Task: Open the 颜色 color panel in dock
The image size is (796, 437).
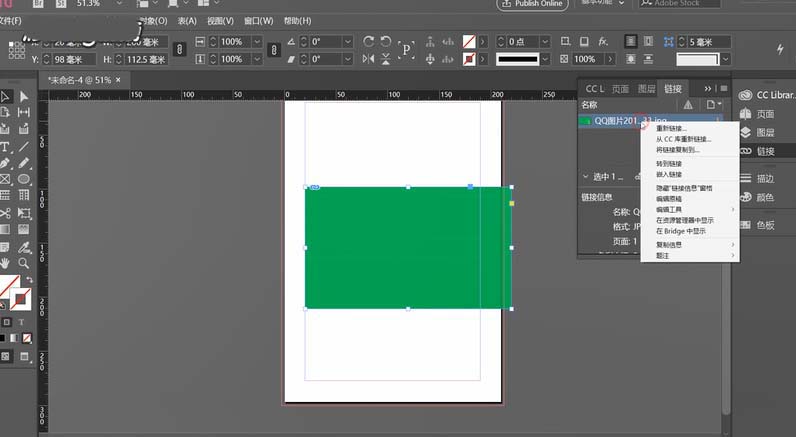Action: pos(758,197)
